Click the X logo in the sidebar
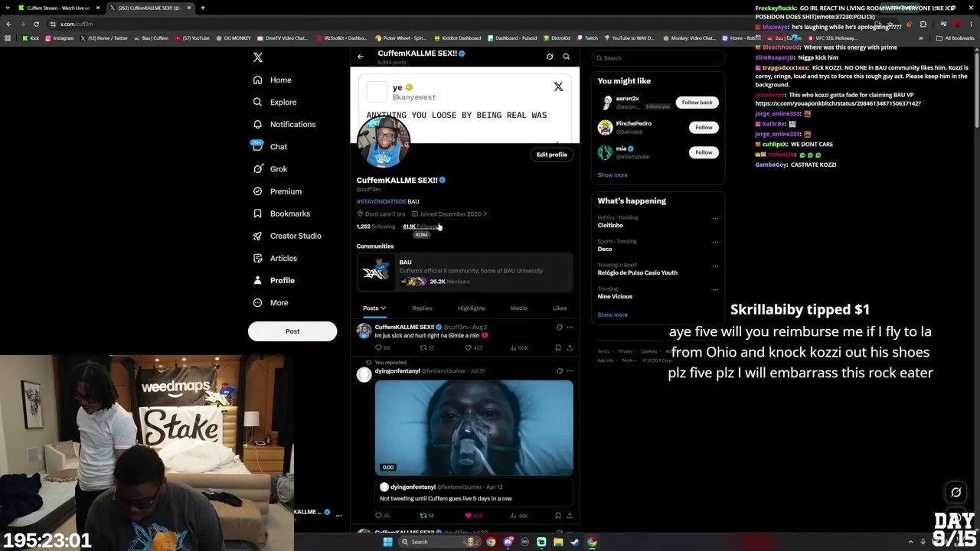 point(258,57)
